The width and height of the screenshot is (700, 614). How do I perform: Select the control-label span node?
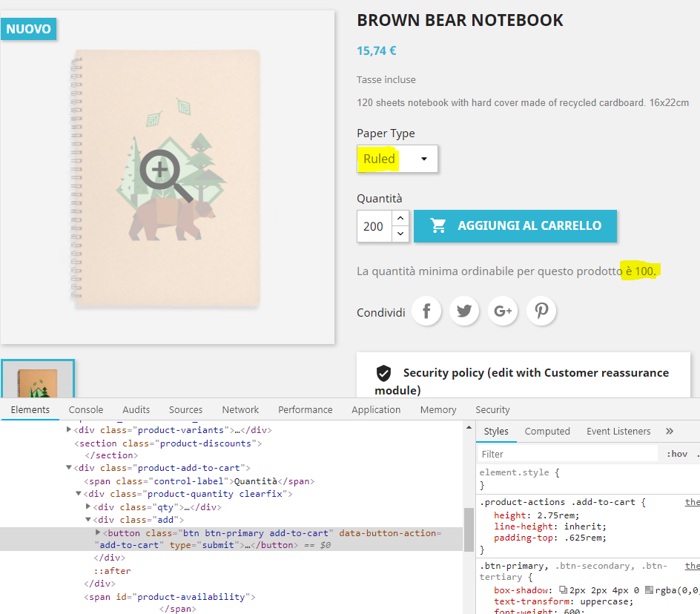(199, 481)
